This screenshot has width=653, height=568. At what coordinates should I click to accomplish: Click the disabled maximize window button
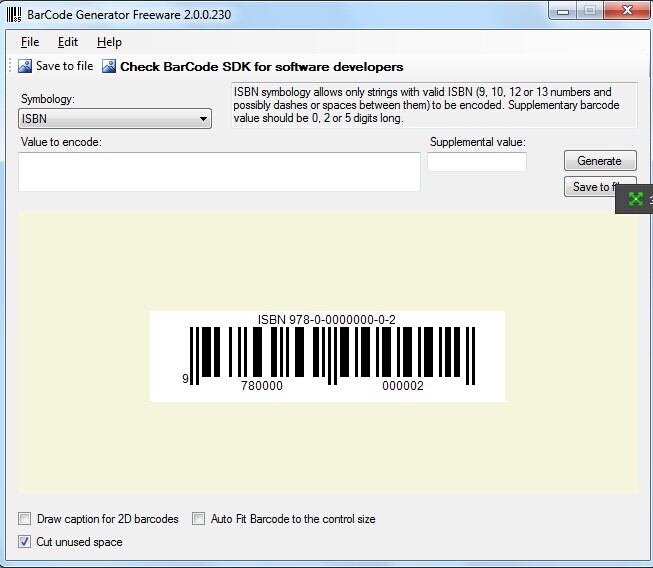590,11
